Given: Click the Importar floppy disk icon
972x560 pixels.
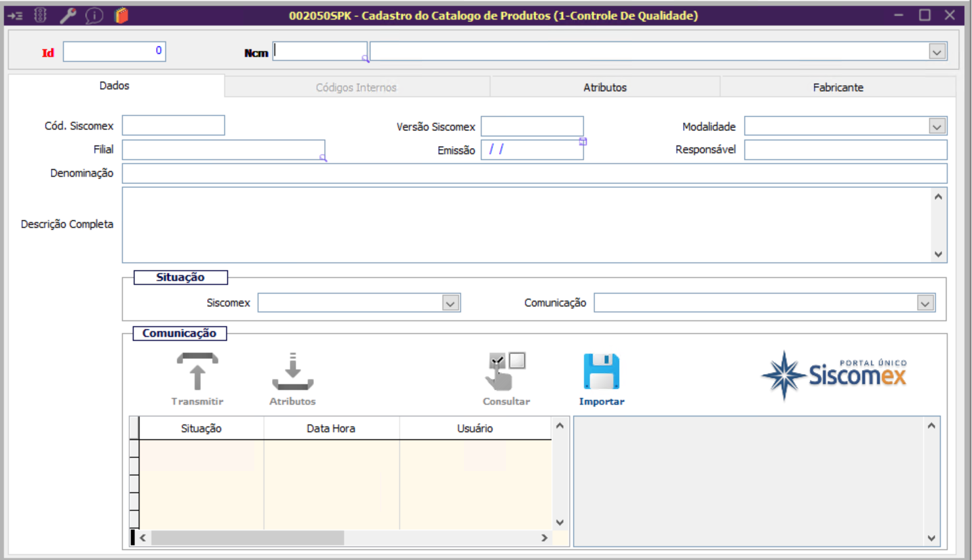Looking at the screenshot, I should tap(601, 372).
